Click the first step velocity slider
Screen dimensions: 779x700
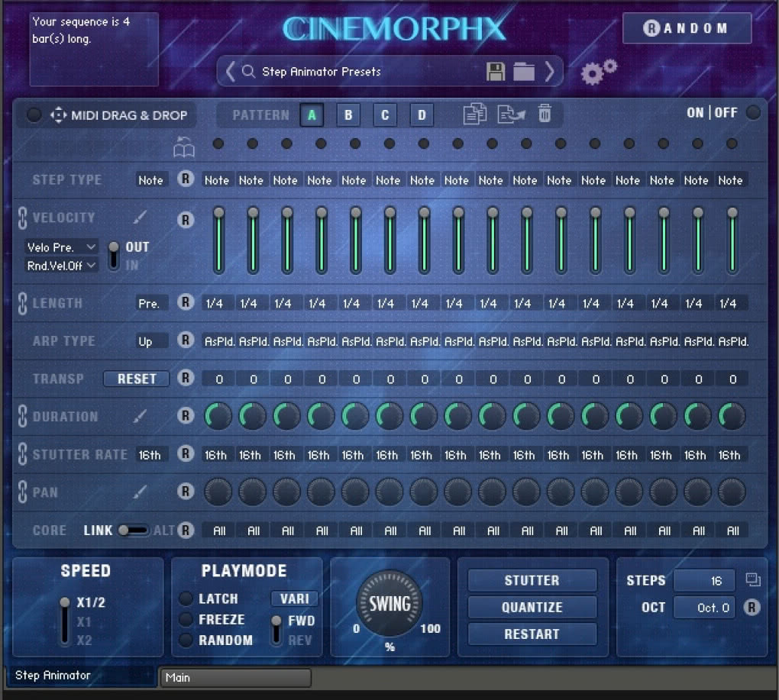(218, 240)
